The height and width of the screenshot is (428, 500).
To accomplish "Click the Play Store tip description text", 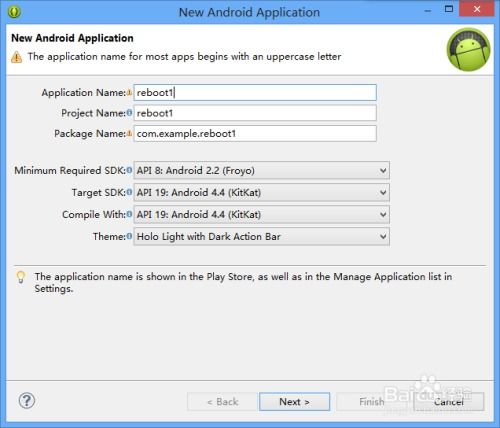I will pos(243,282).
